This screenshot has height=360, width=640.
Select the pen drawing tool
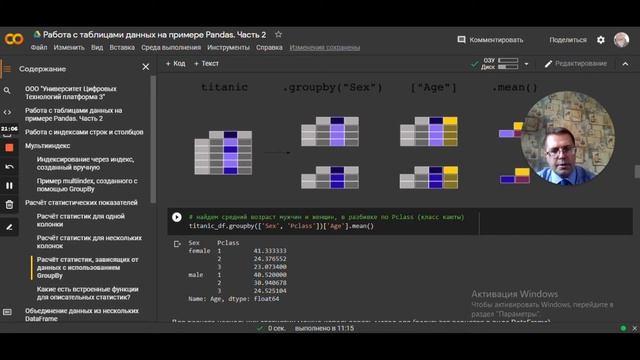tap(9, 227)
